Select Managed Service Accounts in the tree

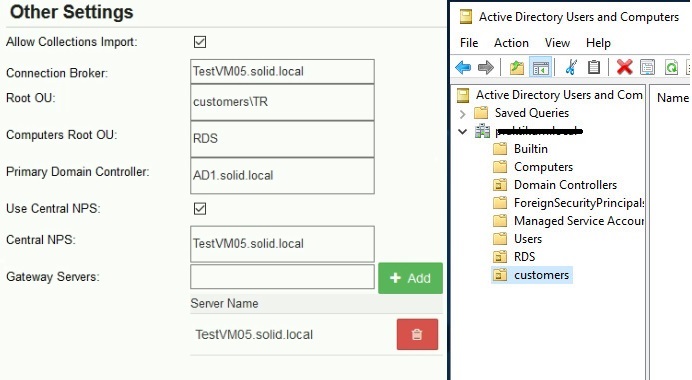[579, 221]
